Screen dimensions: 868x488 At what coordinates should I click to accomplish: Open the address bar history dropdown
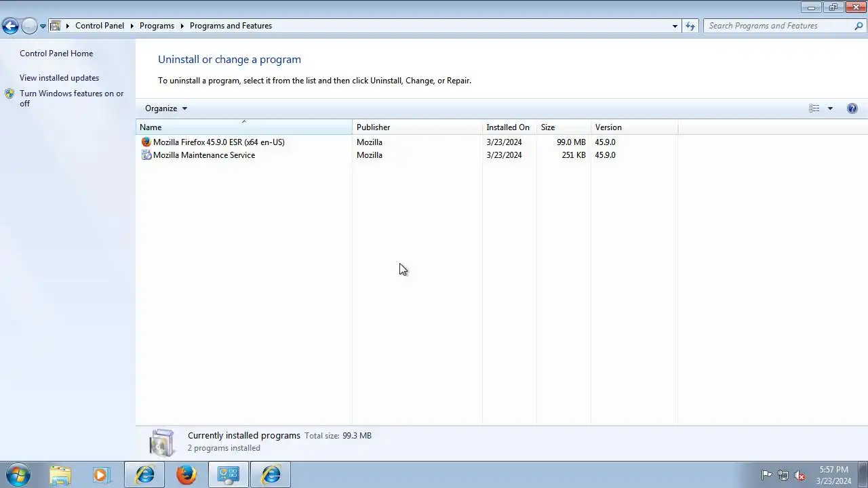pos(675,26)
